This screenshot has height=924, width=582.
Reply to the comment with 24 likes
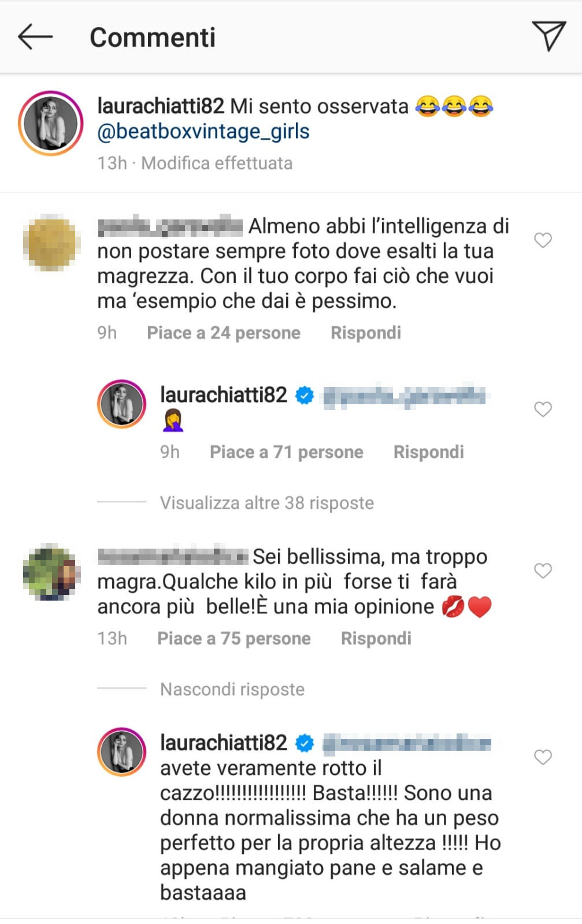(366, 333)
